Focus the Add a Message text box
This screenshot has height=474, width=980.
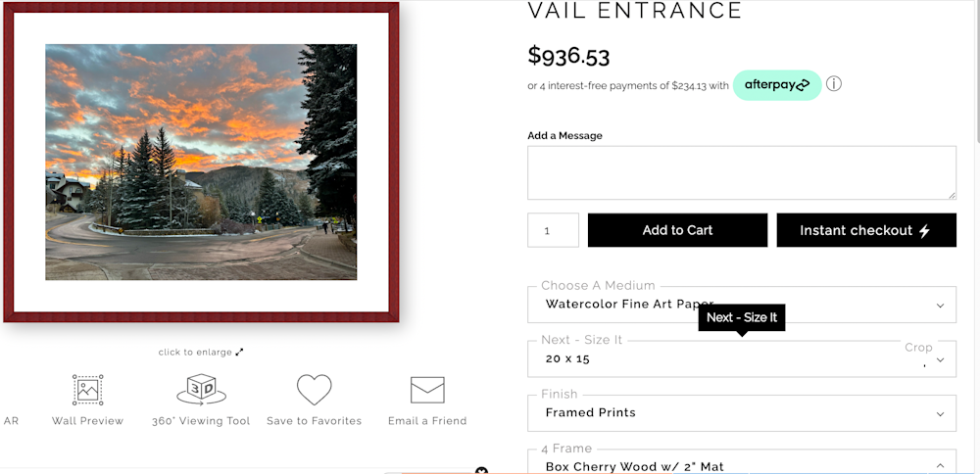click(x=741, y=173)
